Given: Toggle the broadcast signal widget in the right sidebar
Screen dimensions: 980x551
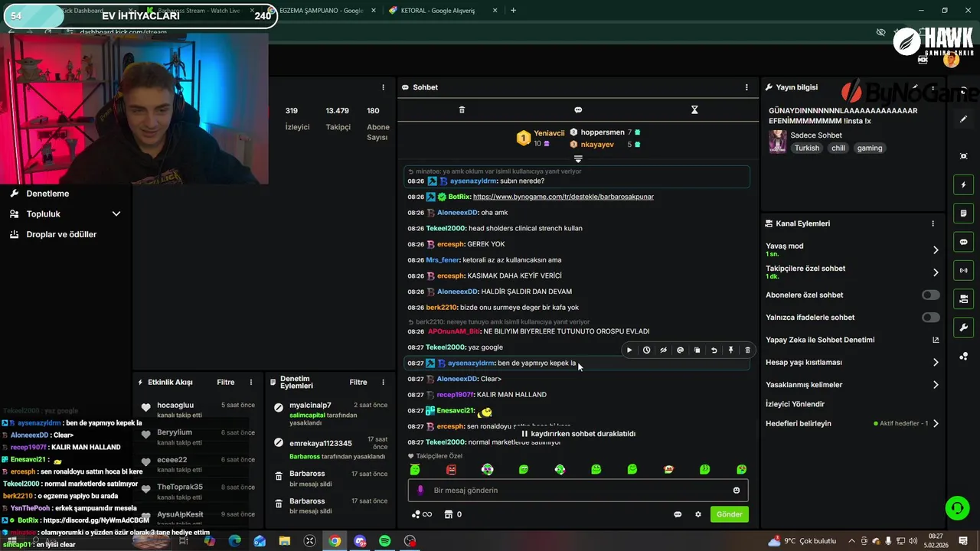Looking at the screenshot, I should 964,270.
